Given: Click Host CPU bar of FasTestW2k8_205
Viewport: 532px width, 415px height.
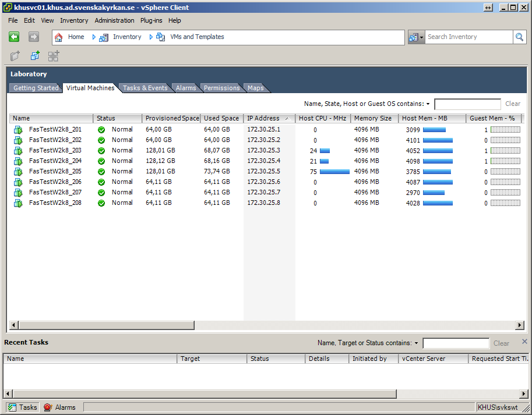Looking at the screenshot, I should click(334, 172).
